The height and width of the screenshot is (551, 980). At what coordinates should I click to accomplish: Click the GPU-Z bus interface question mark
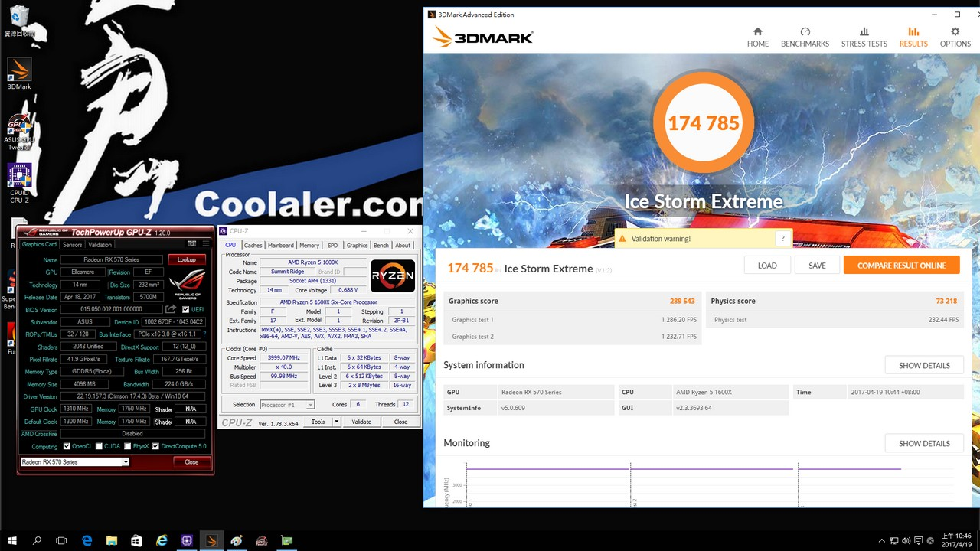pyautogui.click(x=204, y=334)
